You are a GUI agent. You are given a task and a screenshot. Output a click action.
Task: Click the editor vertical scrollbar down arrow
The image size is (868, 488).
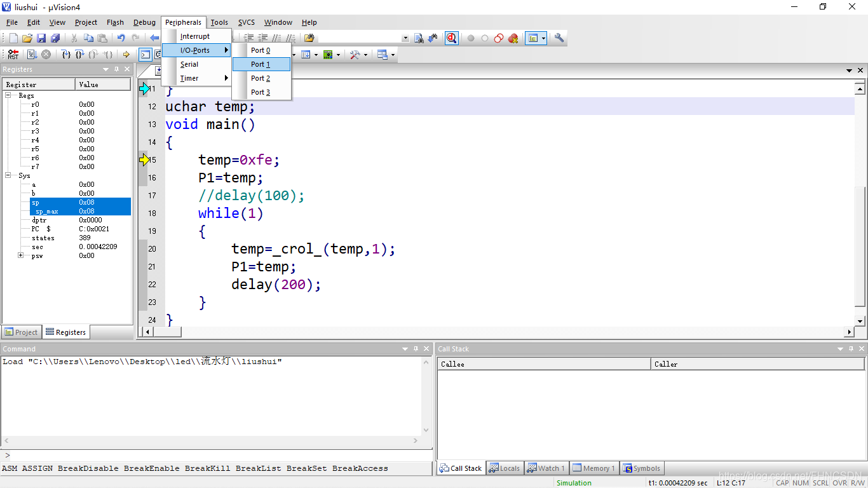[860, 322]
